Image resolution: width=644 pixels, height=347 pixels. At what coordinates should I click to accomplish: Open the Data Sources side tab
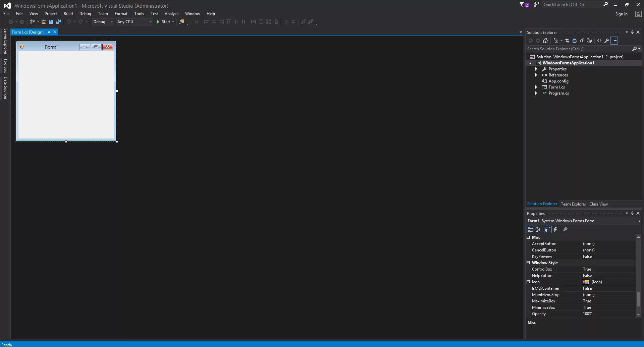tap(5, 88)
